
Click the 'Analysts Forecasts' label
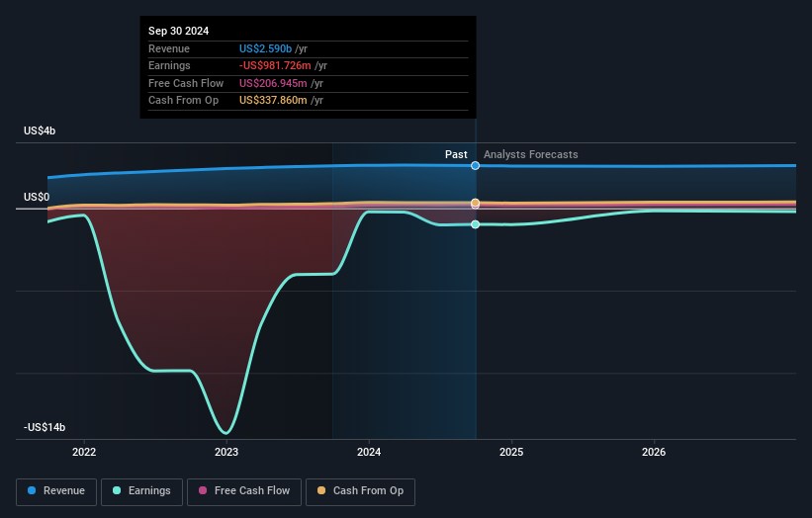click(531, 155)
